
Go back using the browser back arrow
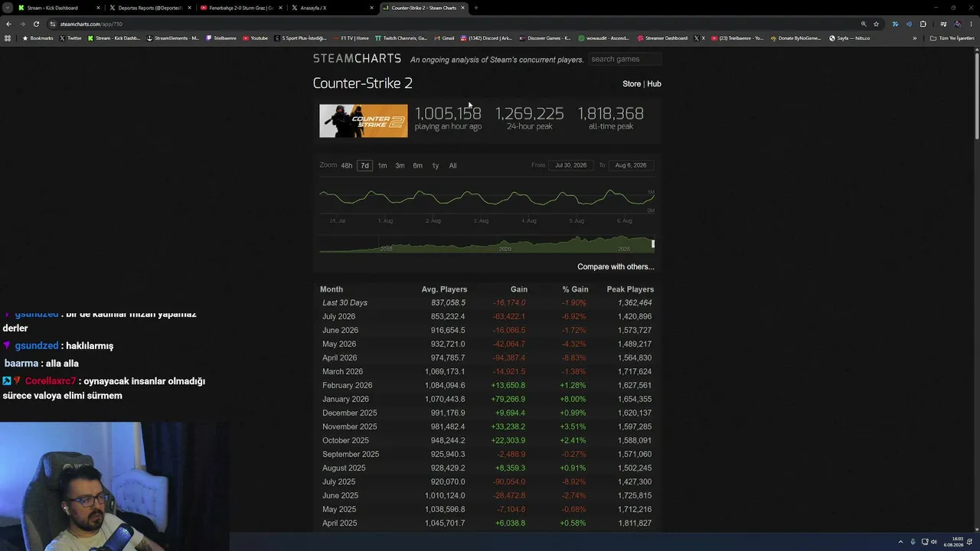pos(8,24)
